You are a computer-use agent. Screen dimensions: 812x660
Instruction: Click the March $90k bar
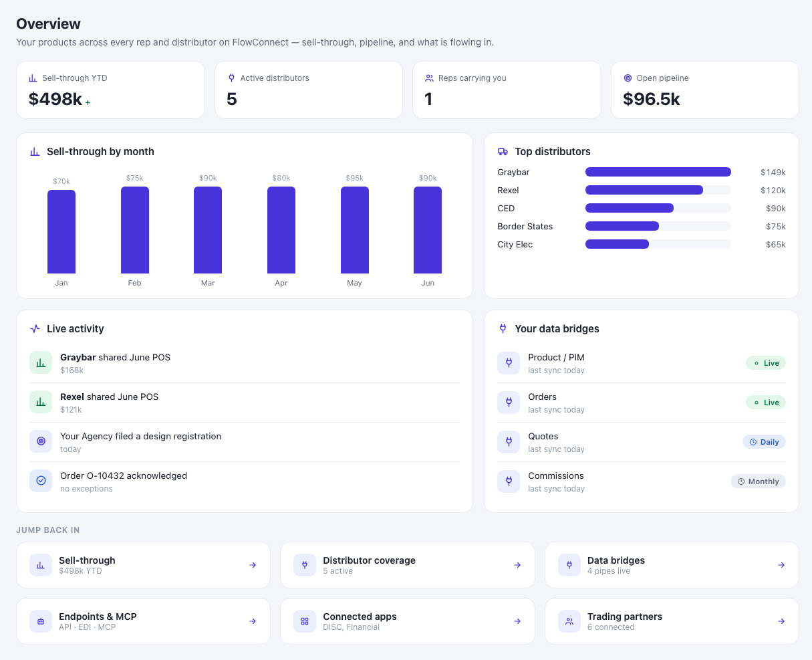tap(208, 230)
